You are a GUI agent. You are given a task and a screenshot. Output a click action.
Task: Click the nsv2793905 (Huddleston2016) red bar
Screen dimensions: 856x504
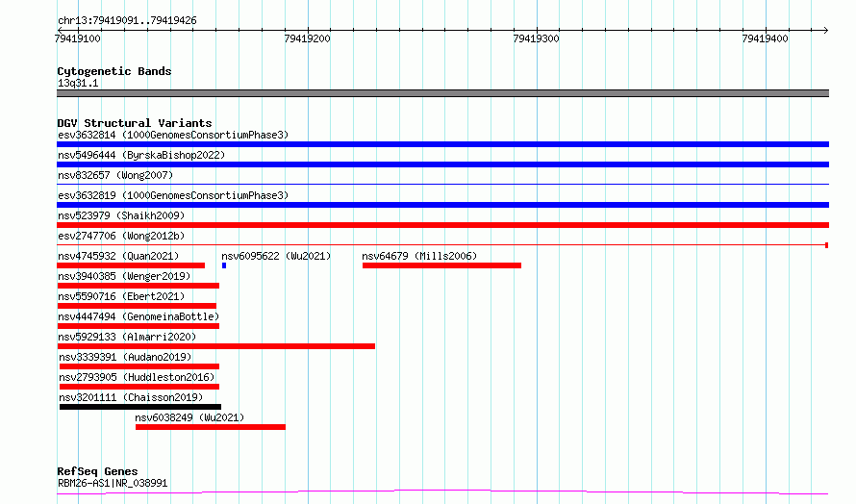[139, 387]
